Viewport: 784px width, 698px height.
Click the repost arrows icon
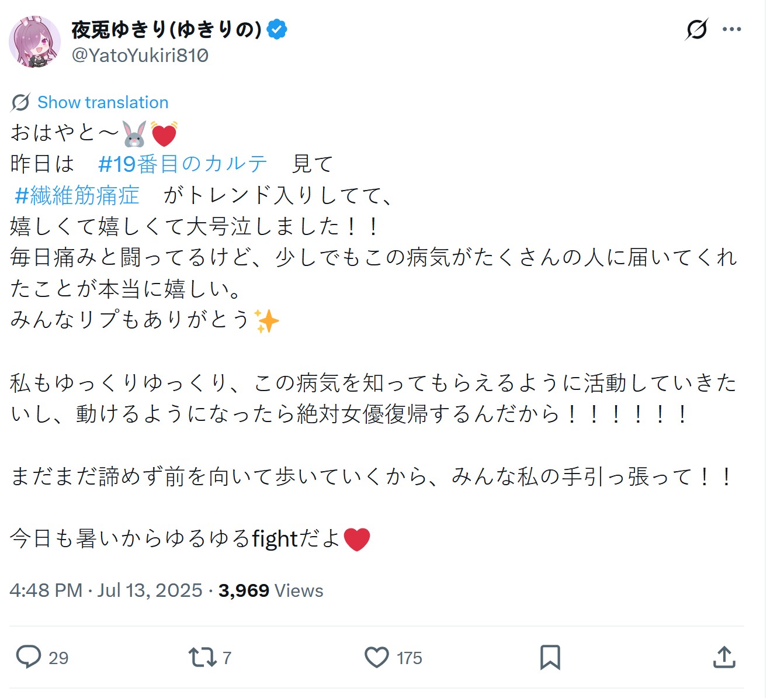click(202, 657)
